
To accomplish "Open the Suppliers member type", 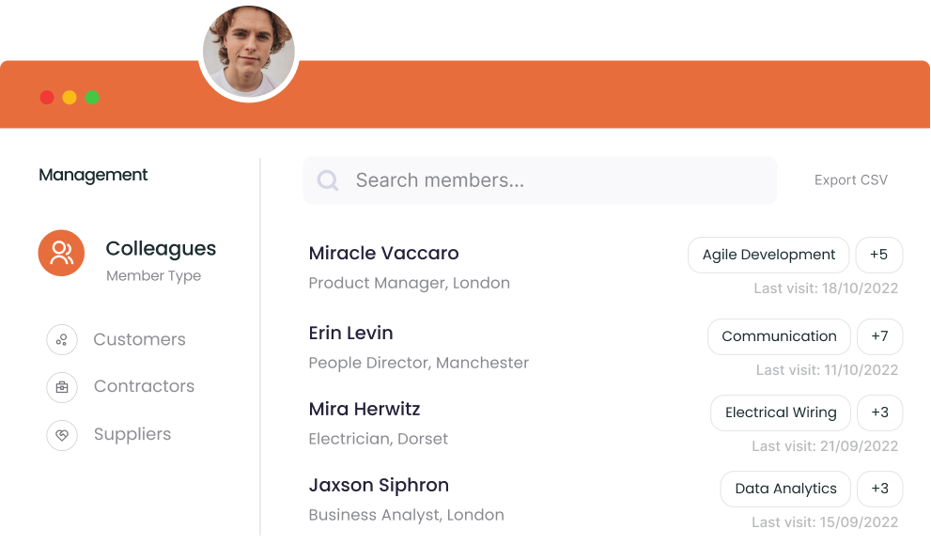I will click(132, 435).
